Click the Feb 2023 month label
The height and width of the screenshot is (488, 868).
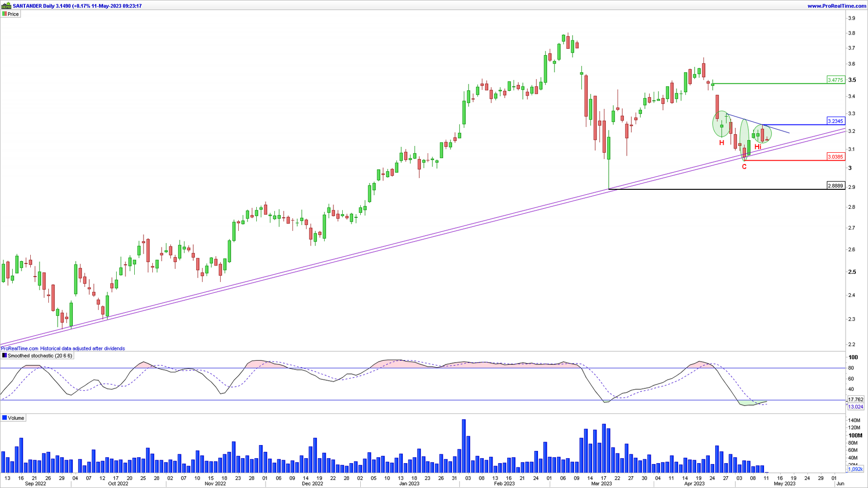pos(504,484)
